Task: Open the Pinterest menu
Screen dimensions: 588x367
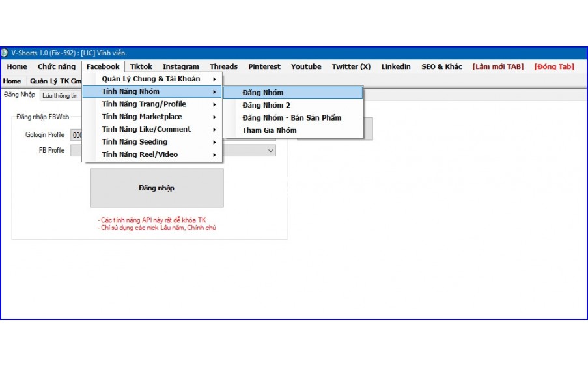Action: click(264, 66)
